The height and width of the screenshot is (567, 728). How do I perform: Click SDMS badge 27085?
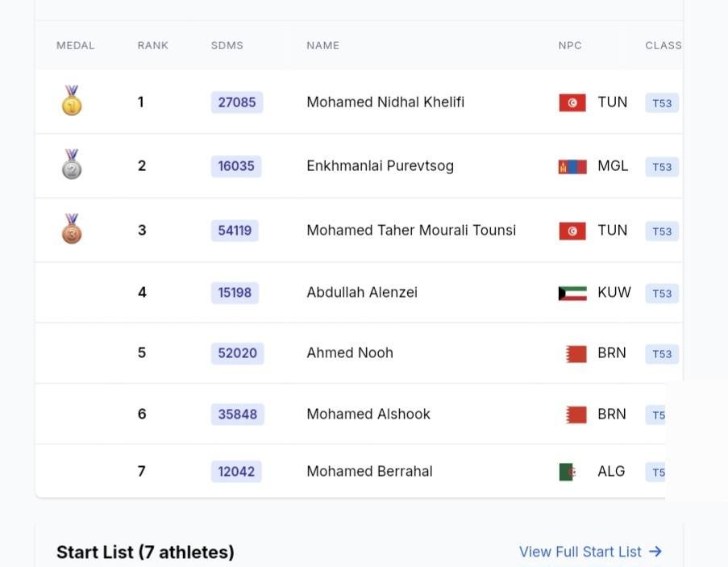pyautogui.click(x=237, y=102)
